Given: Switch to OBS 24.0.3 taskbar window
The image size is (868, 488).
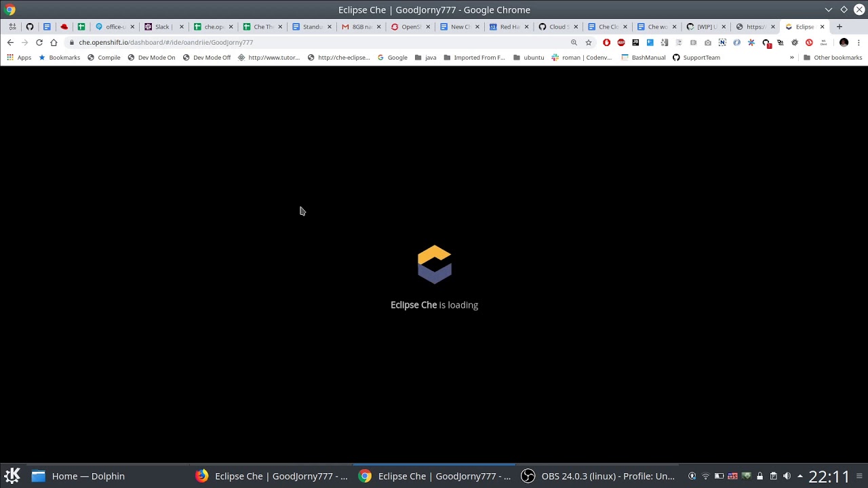Looking at the screenshot, I should pos(597,476).
